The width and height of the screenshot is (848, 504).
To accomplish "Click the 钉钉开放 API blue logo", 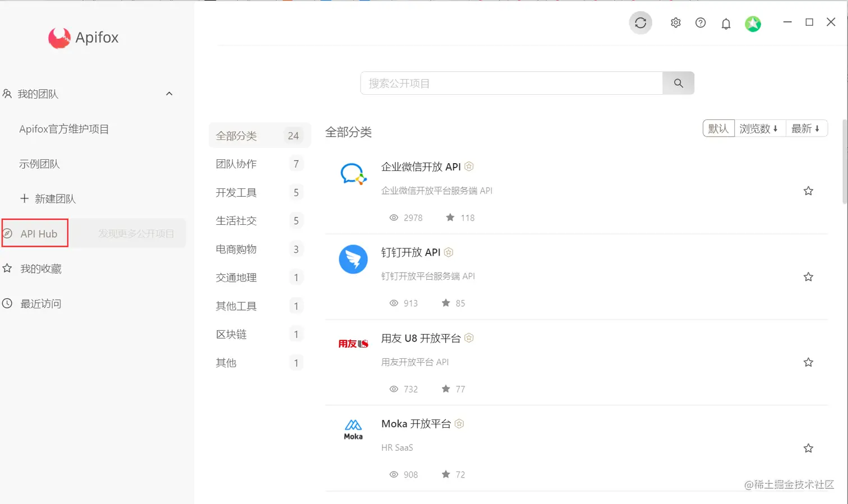I will (x=353, y=259).
